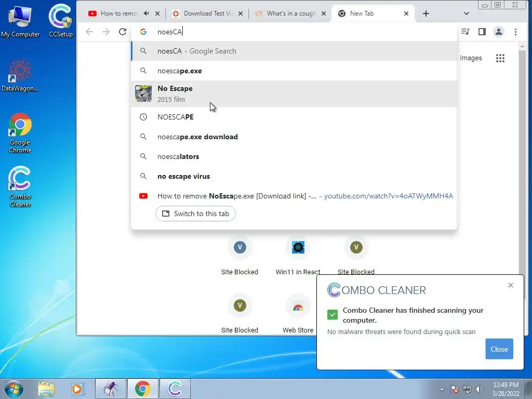Expand the tab search dropdown arrow
532x399 pixels.
click(x=467, y=14)
